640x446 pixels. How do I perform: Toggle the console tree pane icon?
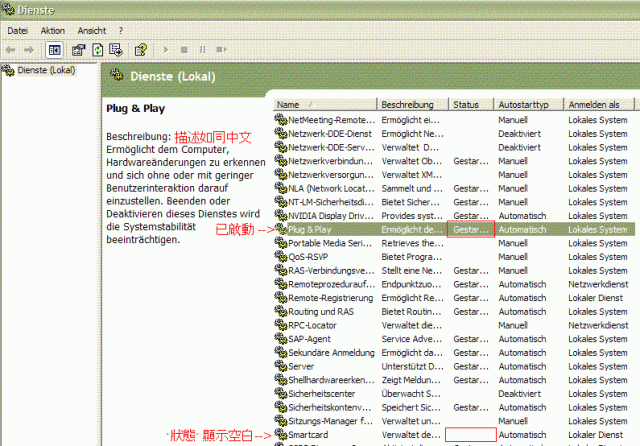tap(54, 50)
